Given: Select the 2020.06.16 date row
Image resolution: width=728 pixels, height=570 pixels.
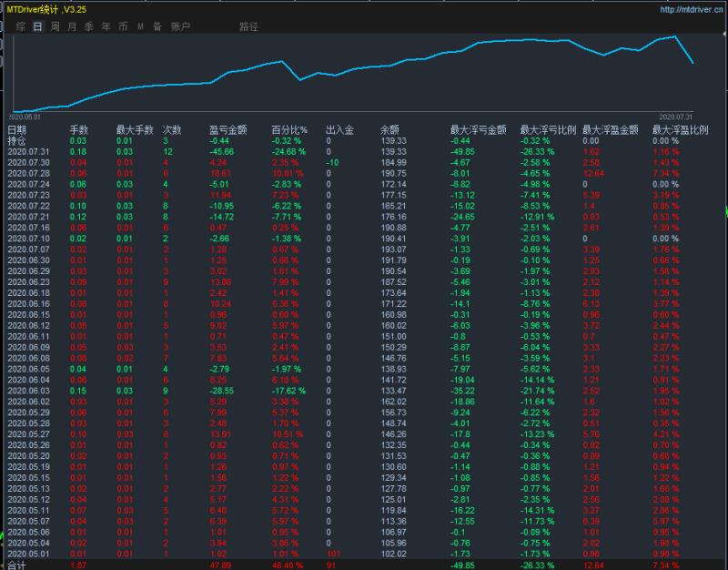Looking at the screenshot, I should coord(28,304).
